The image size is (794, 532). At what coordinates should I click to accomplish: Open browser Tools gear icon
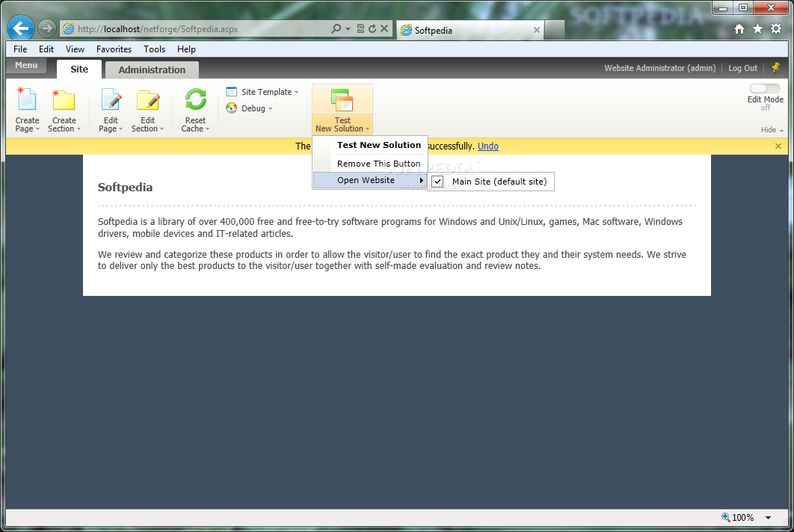pyautogui.click(x=776, y=29)
